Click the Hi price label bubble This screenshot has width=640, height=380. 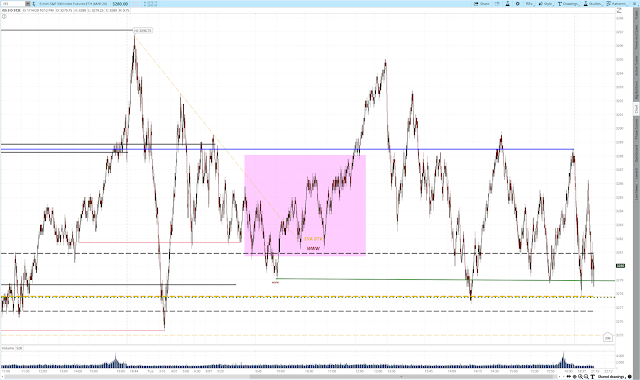click(143, 31)
